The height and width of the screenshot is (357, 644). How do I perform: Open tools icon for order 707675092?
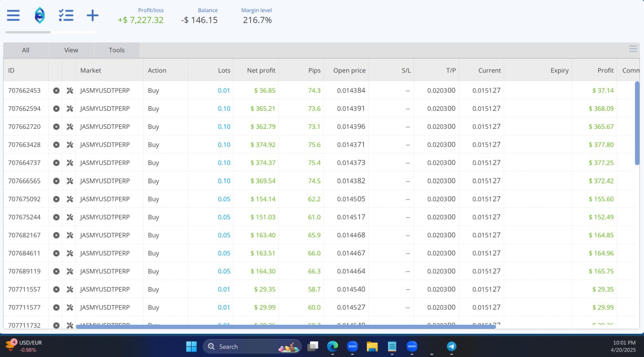pyautogui.click(x=70, y=199)
